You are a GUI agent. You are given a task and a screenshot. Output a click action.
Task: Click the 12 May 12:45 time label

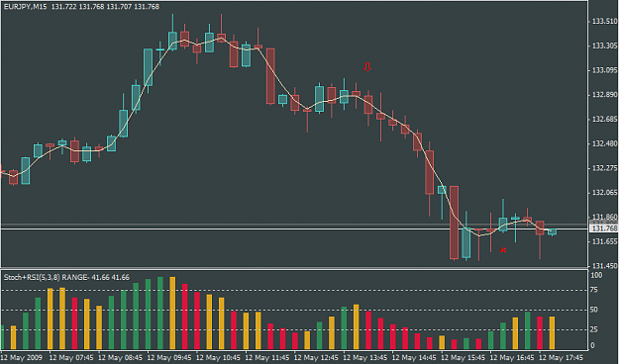(316, 358)
